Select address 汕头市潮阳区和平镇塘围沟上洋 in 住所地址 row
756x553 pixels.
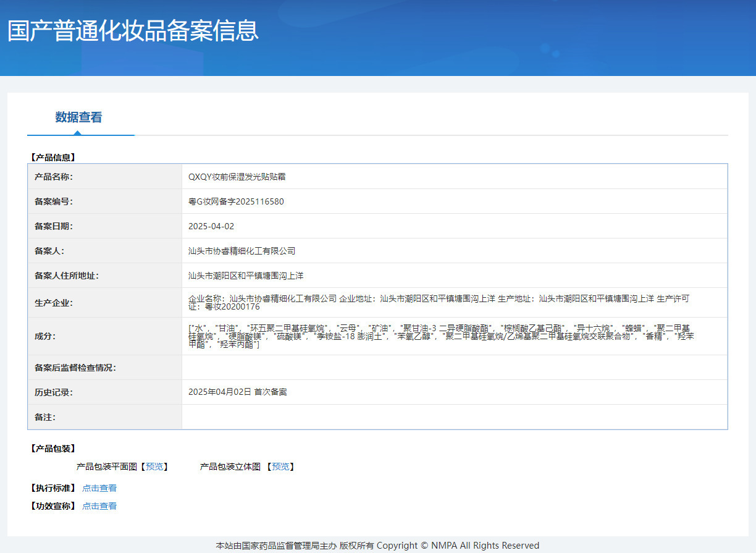[x=246, y=276]
